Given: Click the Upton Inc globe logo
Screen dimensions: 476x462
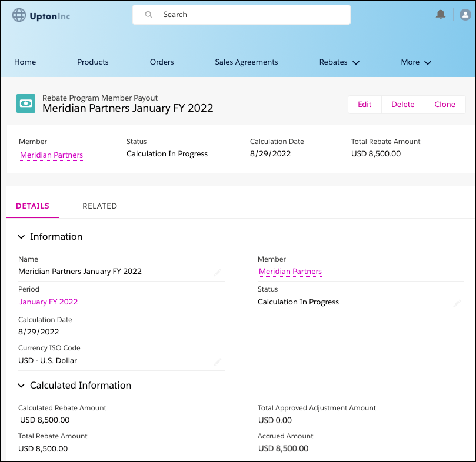Looking at the screenshot, I should click(19, 15).
